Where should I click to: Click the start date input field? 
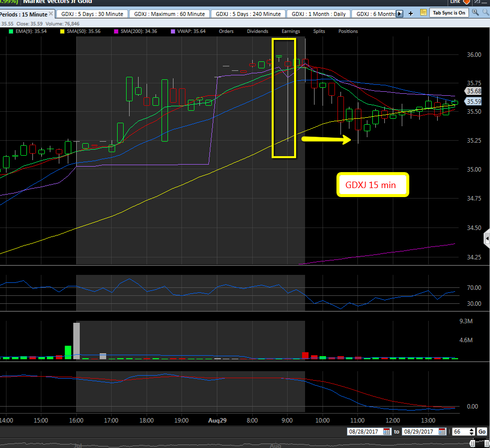[x=364, y=432]
